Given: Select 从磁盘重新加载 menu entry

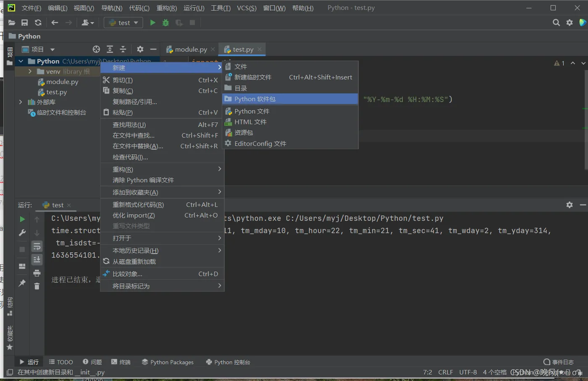Looking at the screenshot, I should tap(162, 261).
